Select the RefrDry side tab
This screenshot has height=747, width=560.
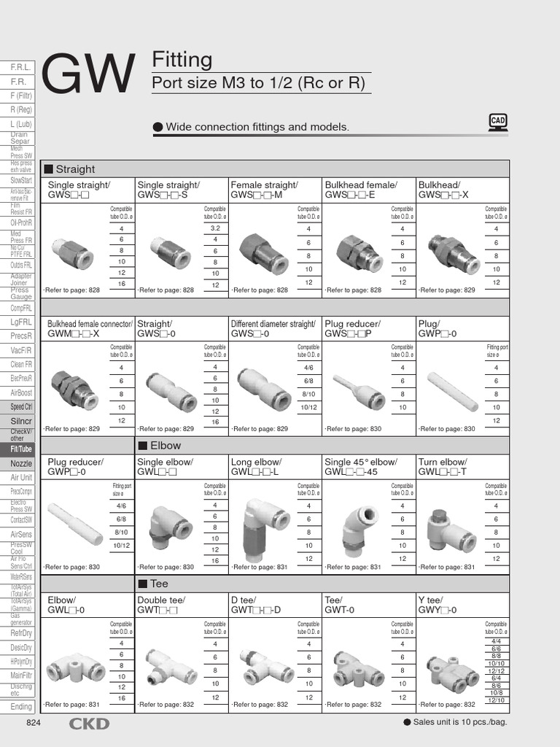(x=17, y=633)
